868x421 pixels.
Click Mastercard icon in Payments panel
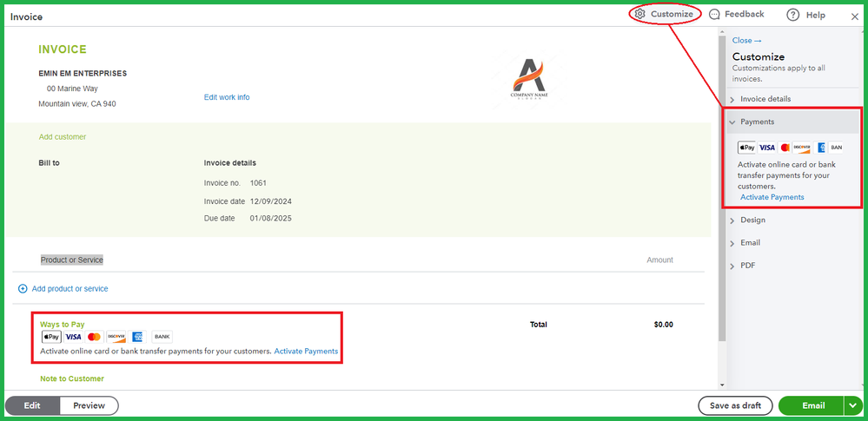(x=785, y=148)
